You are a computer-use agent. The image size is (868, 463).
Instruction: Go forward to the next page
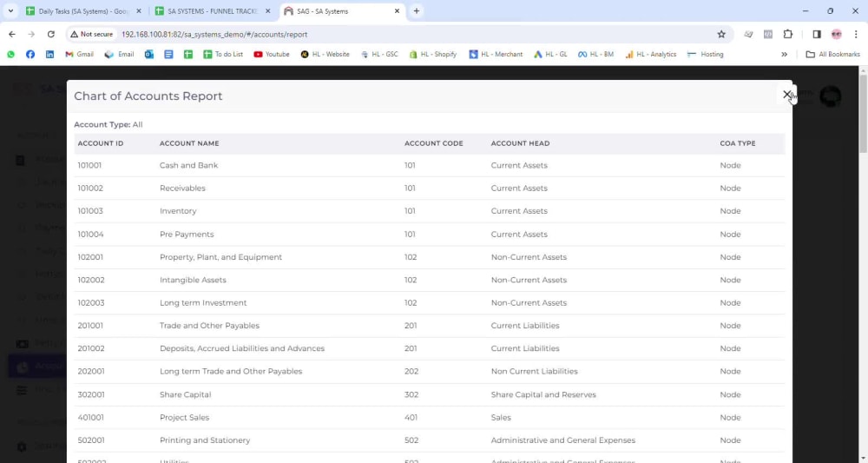click(31, 35)
